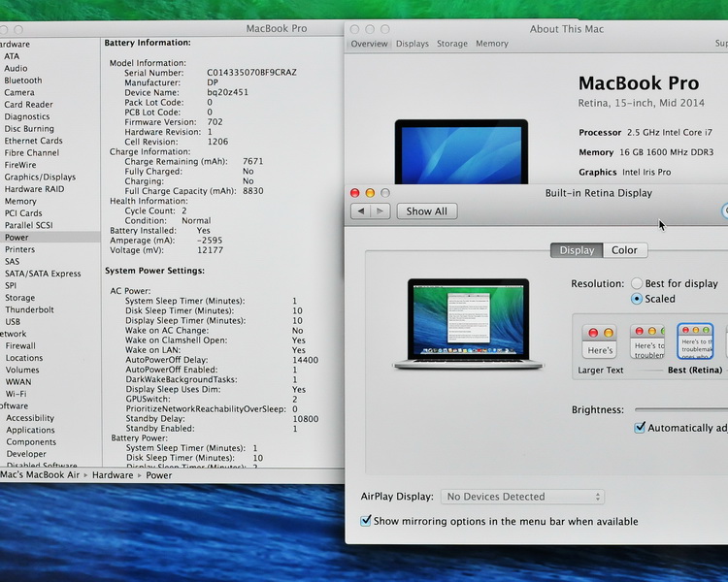Minimize the Built-in Retina Display window
Viewport: 728px width, 582px height.
[x=370, y=193]
